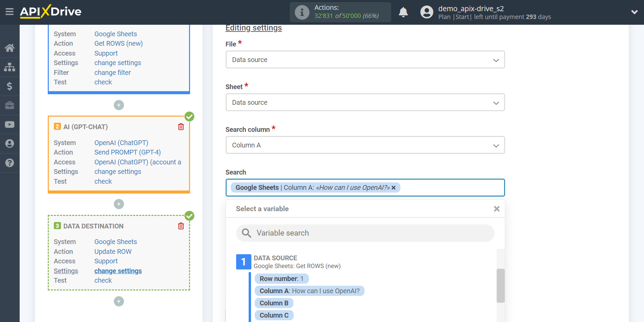This screenshot has width=644, height=322.
Task: Open the Sheet dropdown
Action: click(x=365, y=102)
